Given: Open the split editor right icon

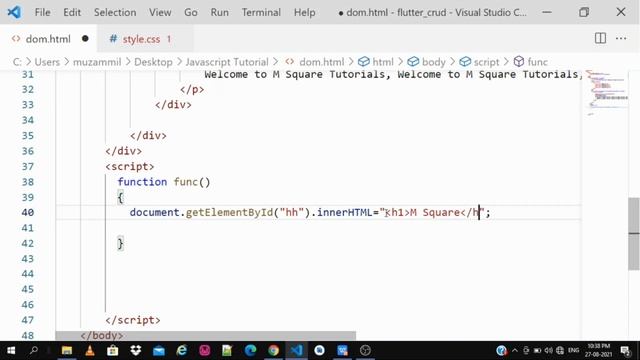Looking at the screenshot, I should (600, 38).
